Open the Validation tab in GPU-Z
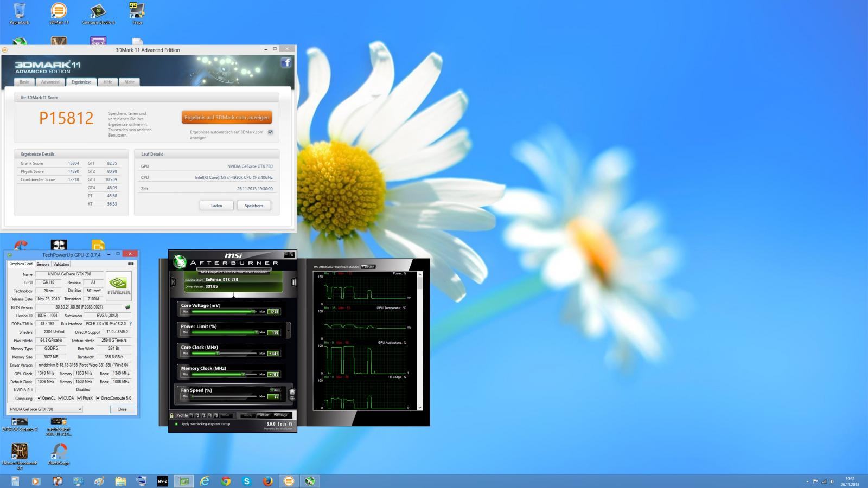The height and width of the screenshot is (488, 868). 61,264
